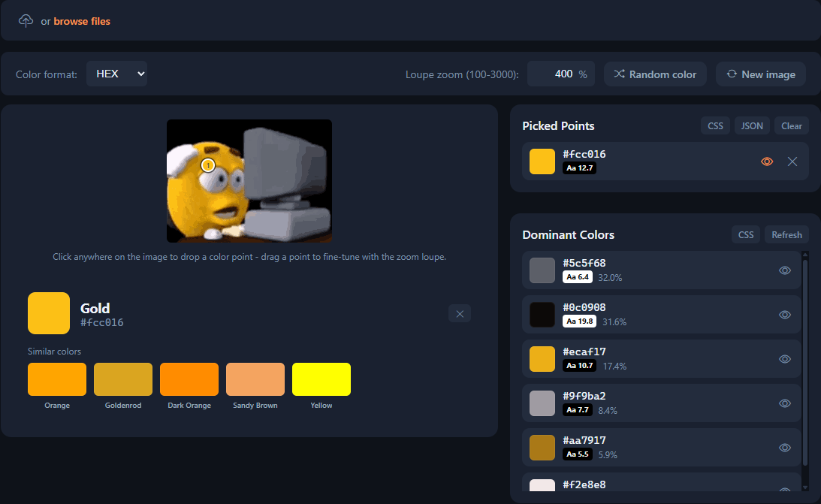Toggle visibility of picked point #fcc016
821x504 pixels.
coord(767,161)
